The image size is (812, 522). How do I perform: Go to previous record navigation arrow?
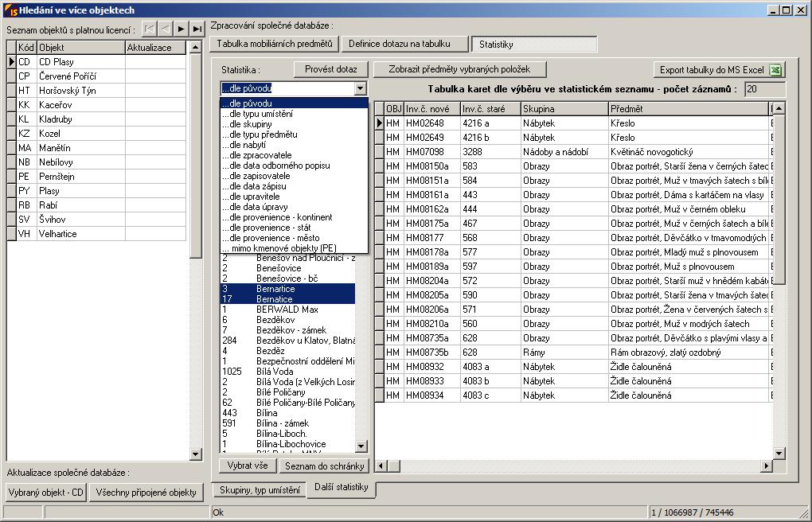point(166,29)
